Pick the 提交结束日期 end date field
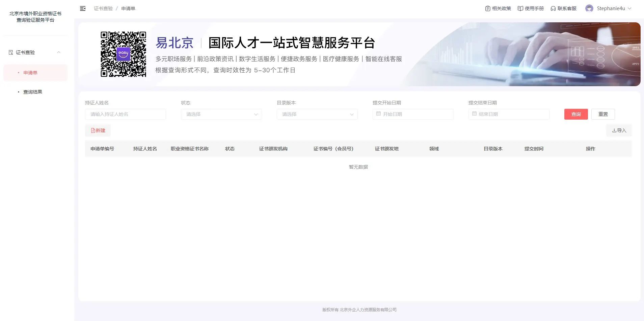Screen dimensions: 644x321 (x=509, y=114)
